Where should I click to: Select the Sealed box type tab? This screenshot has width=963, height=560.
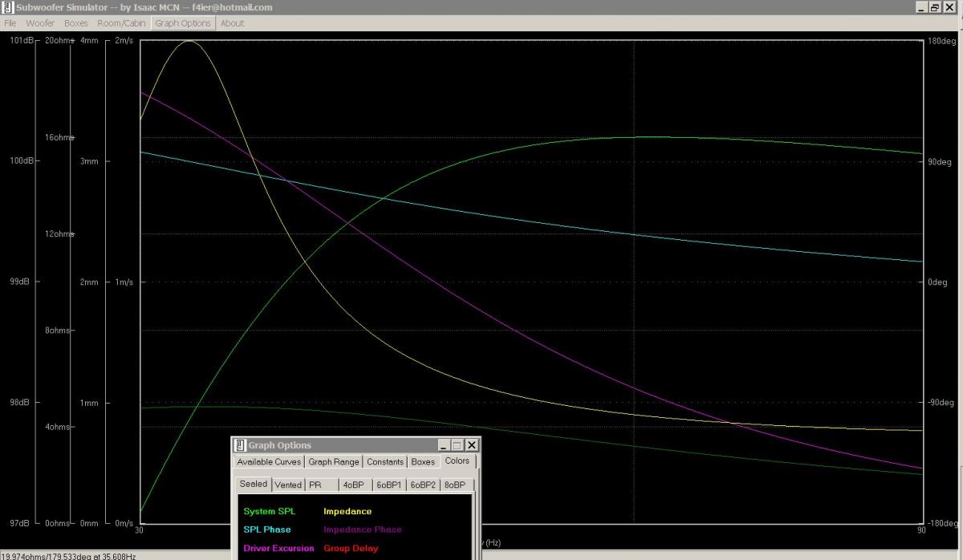(x=254, y=484)
